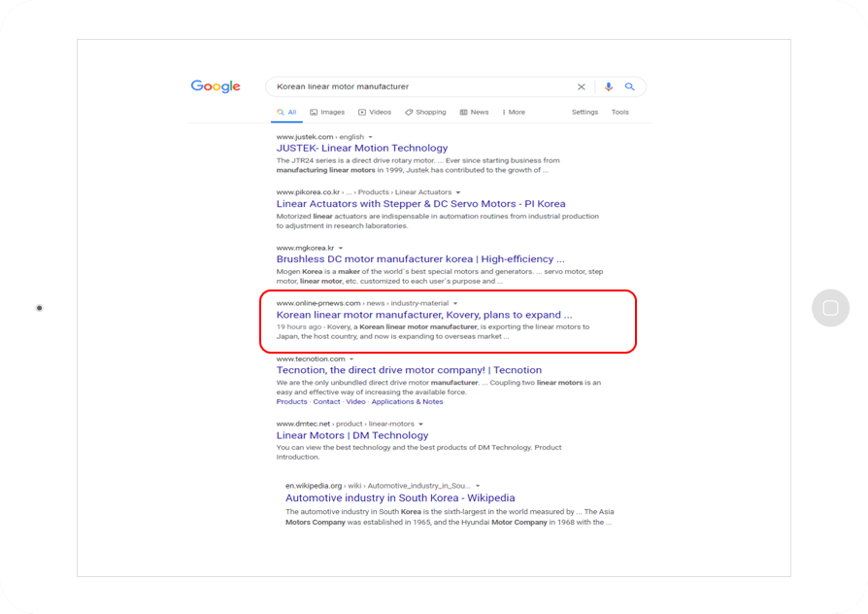Click the Google logo

[216, 86]
